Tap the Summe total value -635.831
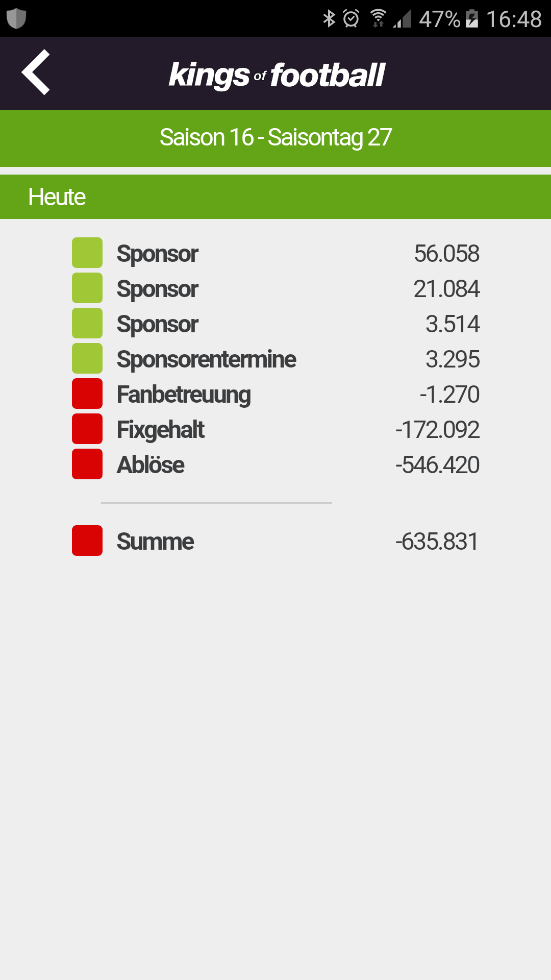 pyautogui.click(x=437, y=542)
